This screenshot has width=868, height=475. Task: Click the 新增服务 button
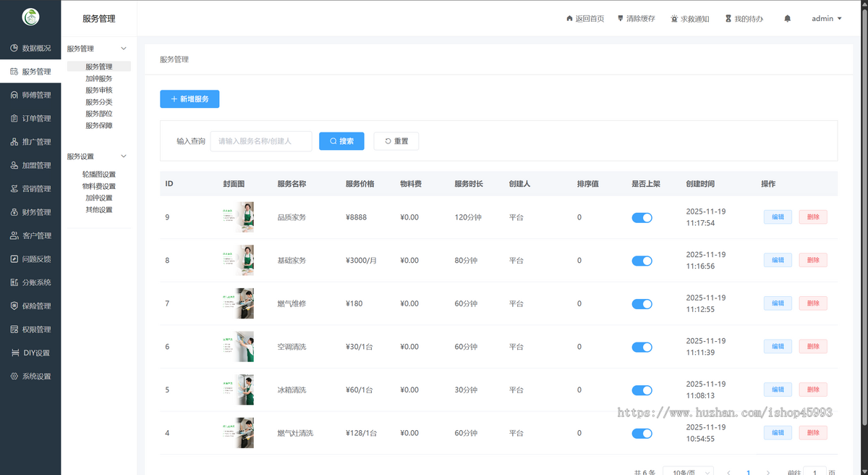pyautogui.click(x=190, y=98)
